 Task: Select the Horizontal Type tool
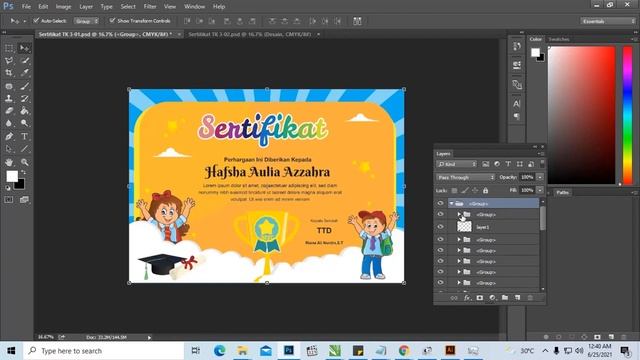(x=24, y=136)
